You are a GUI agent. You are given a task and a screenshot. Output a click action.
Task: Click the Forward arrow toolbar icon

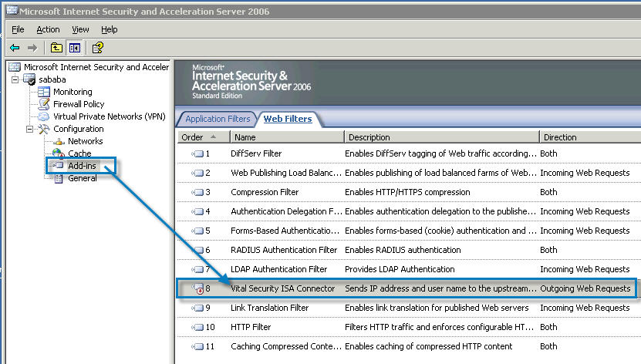coord(32,48)
